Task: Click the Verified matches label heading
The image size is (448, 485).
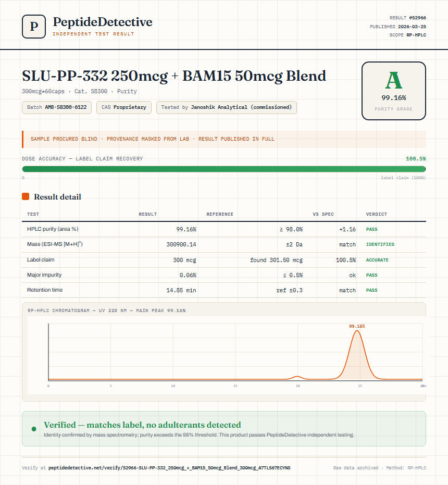Action: (x=142, y=425)
